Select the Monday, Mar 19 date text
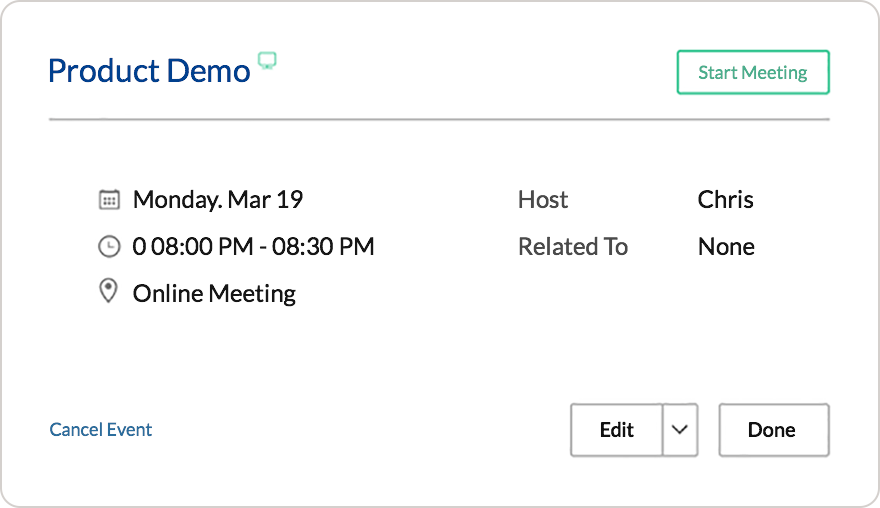 pos(218,199)
